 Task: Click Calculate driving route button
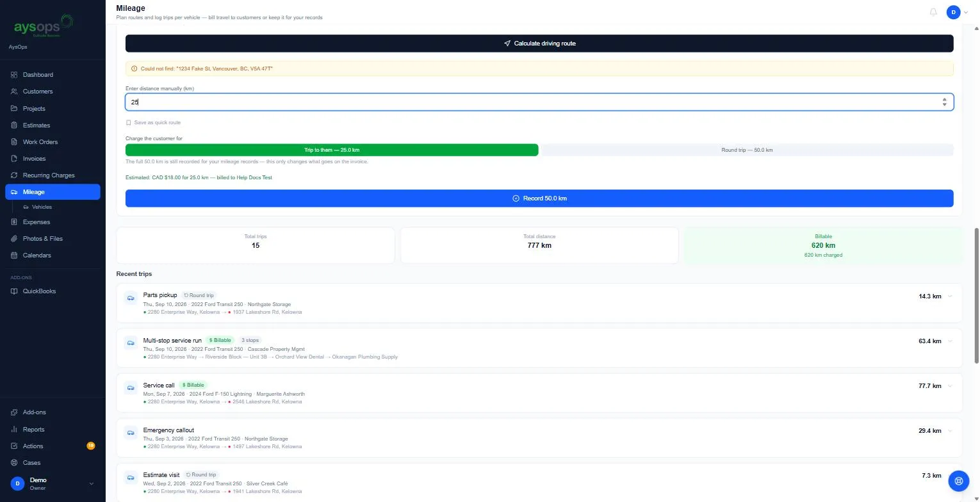point(539,44)
